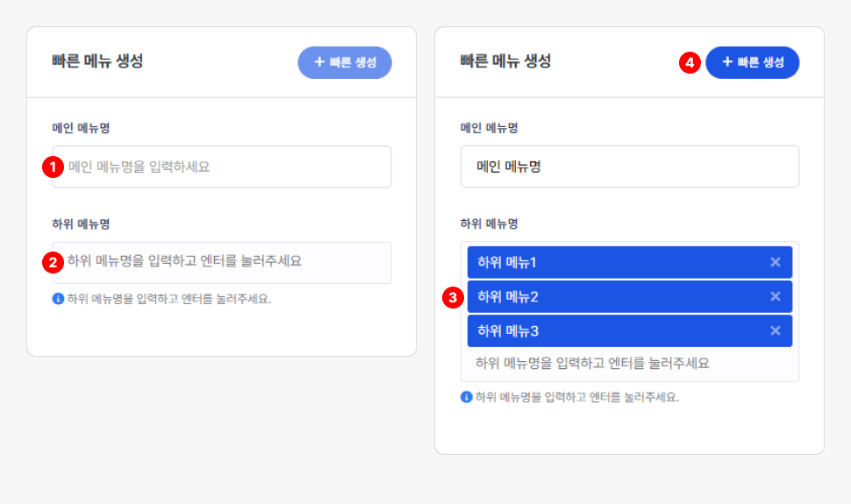Click the X icon on the 하위 메뉴3 tag
The height and width of the screenshot is (504, 851).
[775, 330]
